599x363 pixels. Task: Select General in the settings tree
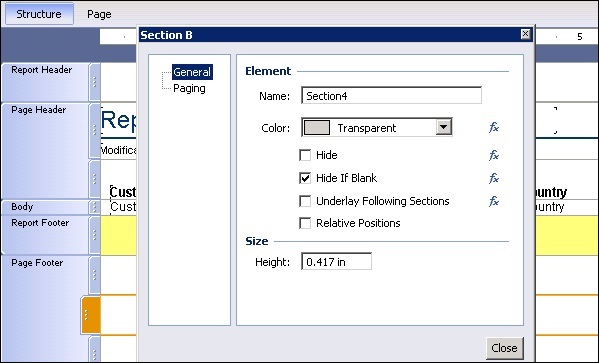pos(192,72)
